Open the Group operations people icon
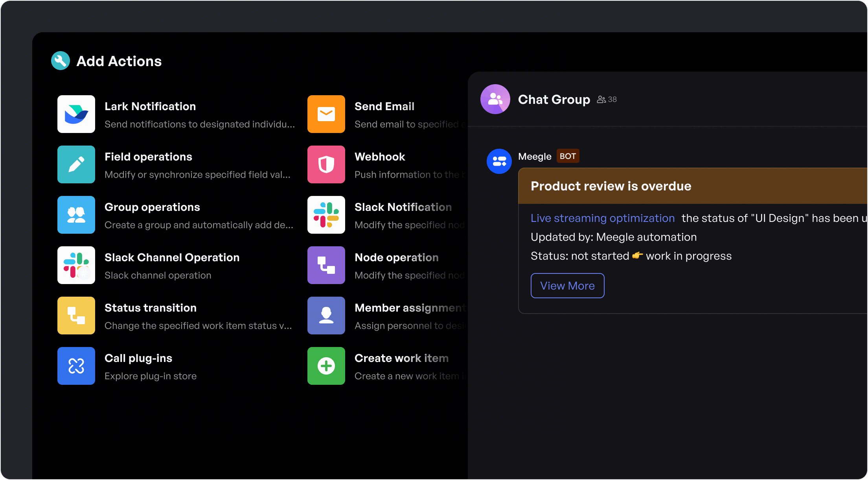 [76, 215]
